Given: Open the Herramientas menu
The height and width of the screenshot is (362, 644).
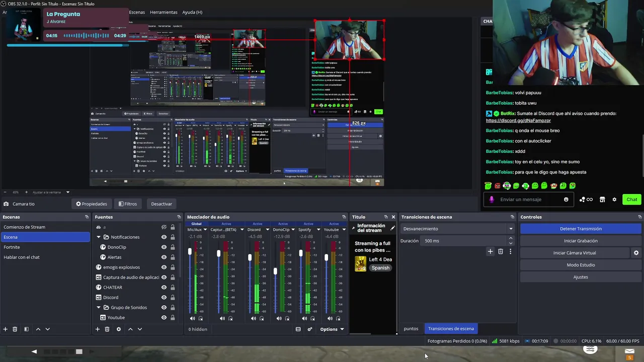Looking at the screenshot, I should [164, 12].
